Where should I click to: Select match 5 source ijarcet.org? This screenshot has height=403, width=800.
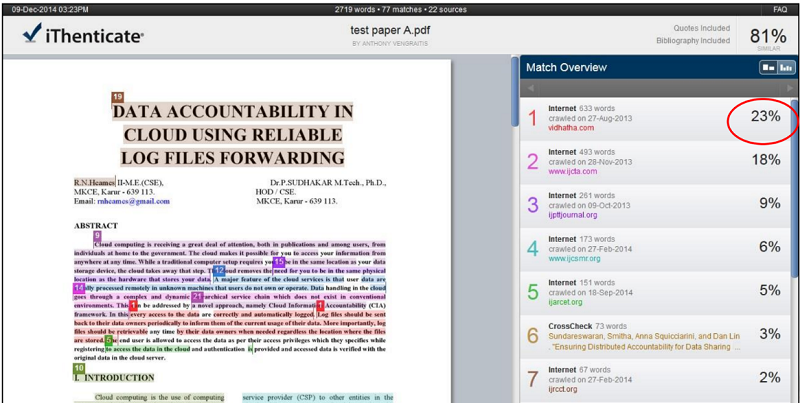(565, 302)
